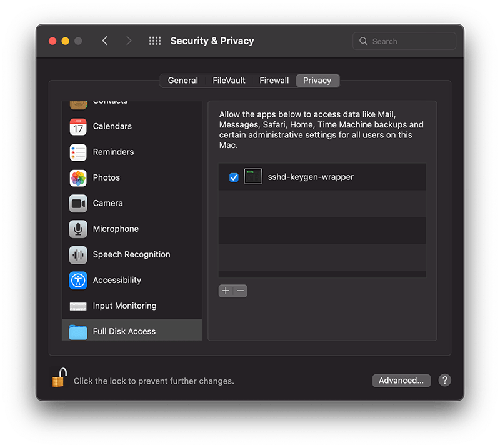Switch to the Firewall tab
Image resolution: width=500 pixels, height=448 pixels.
274,81
